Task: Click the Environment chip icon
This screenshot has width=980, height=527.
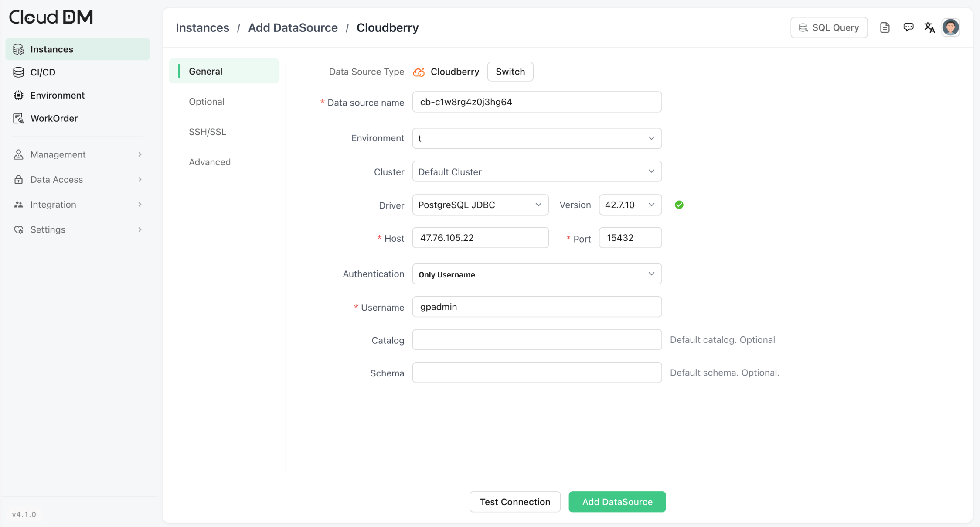Action: [x=18, y=95]
